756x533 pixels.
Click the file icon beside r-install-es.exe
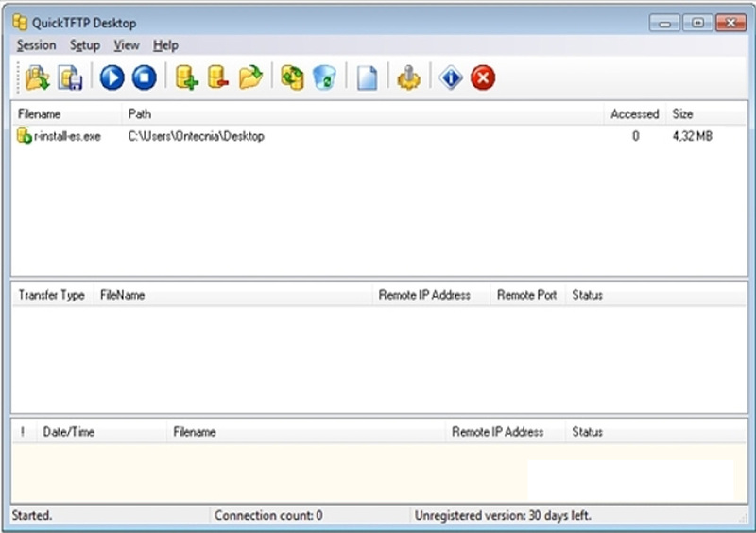point(25,136)
